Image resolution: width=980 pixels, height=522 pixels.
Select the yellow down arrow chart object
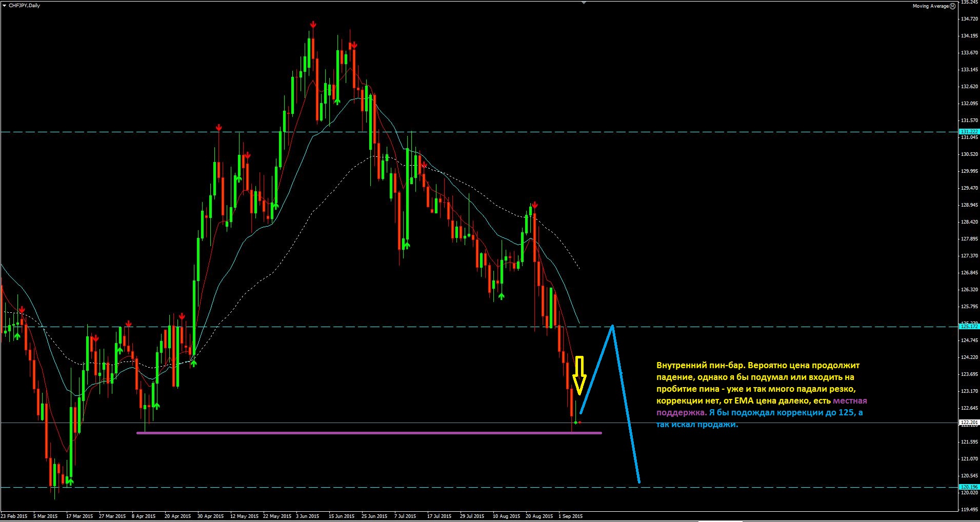coord(579,376)
